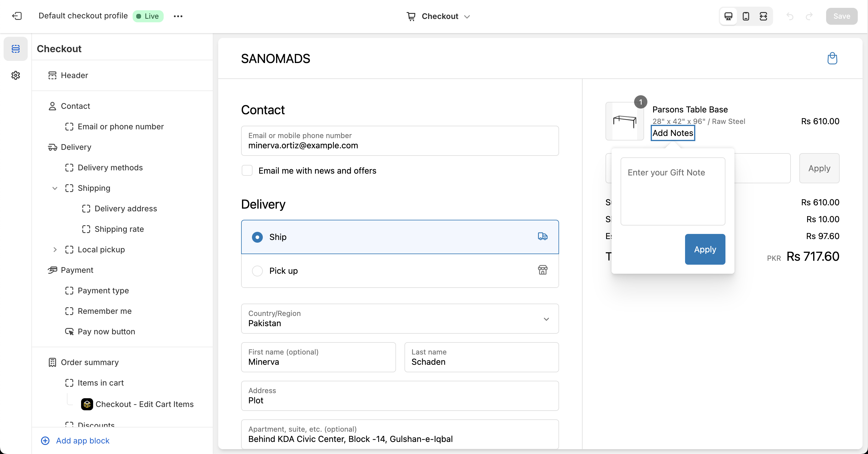The image size is (868, 454).
Task: Open the Country/Region dropdown
Action: [x=400, y=319]
